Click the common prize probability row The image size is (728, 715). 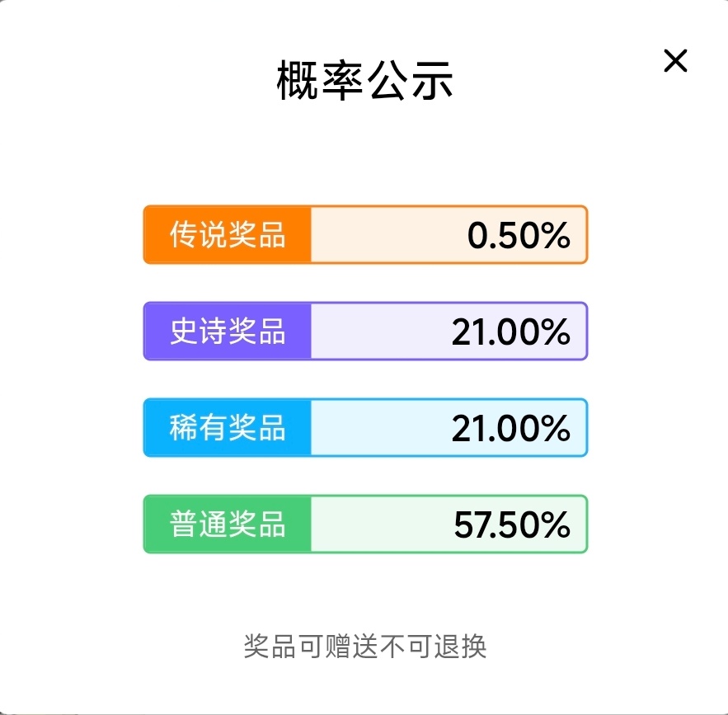[x=365, y=524]
